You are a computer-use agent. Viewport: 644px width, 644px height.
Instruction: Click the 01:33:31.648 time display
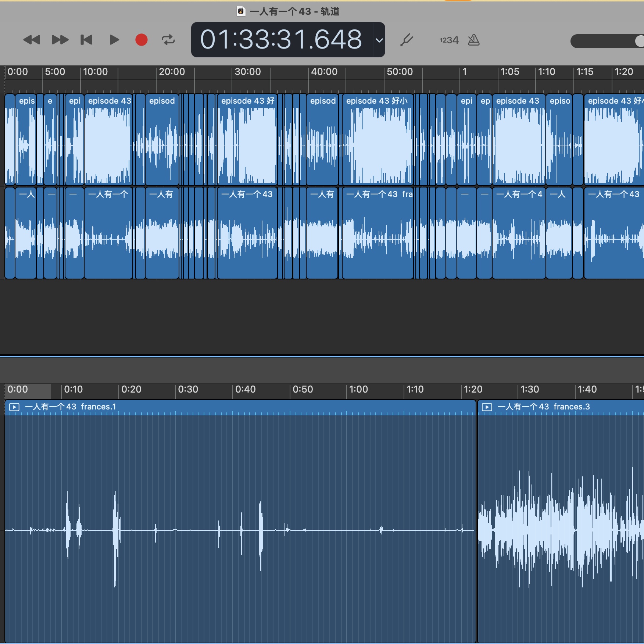281,40
